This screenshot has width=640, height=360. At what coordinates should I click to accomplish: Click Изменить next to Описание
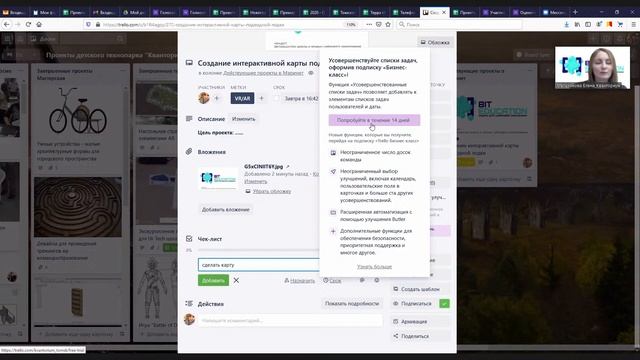[x=243, y=119]
